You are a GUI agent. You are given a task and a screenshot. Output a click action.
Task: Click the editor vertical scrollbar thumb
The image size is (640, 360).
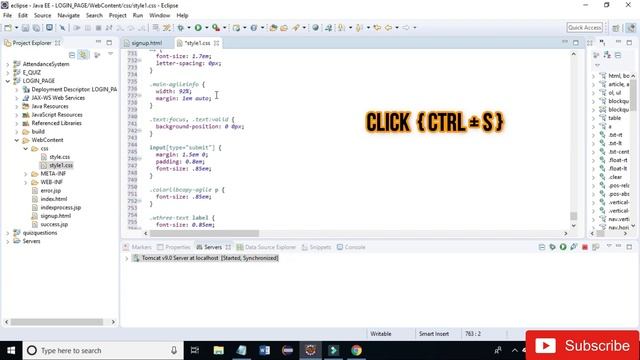pos(573,216)
